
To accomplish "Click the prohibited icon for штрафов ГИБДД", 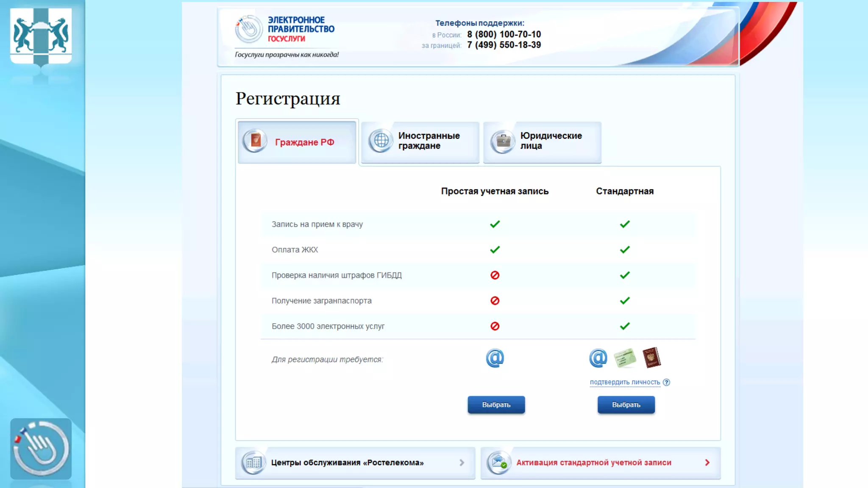I will pos(495,275).
